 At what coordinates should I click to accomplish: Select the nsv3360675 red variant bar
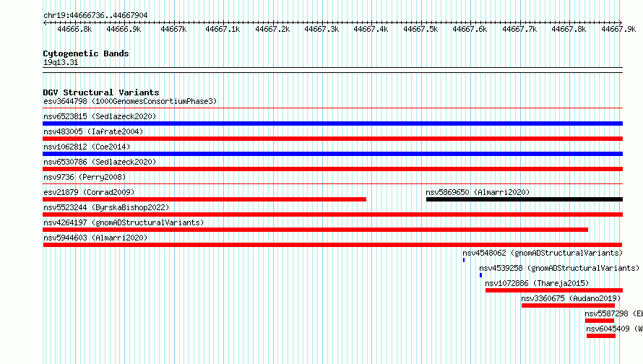point(568,305)
